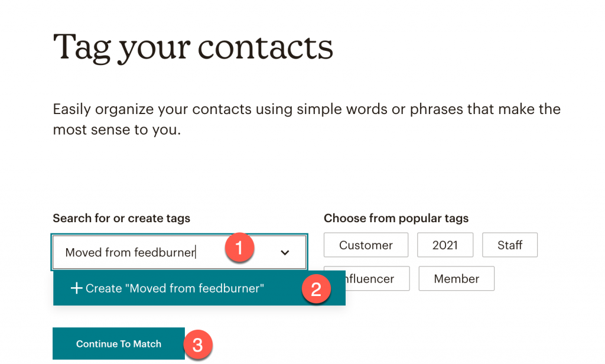Choose the Customer popular tag
This screenshot has height=364, width=605.
(366, 245)
